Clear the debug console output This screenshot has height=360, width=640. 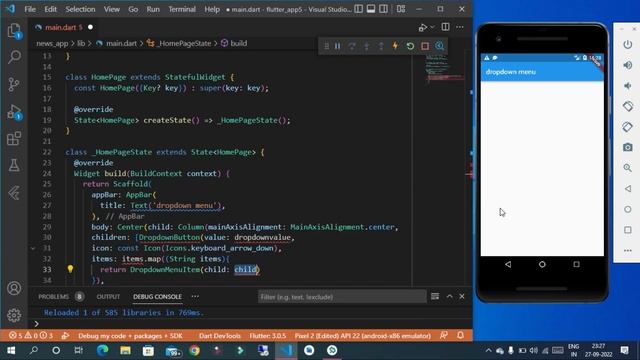point(435,296)
